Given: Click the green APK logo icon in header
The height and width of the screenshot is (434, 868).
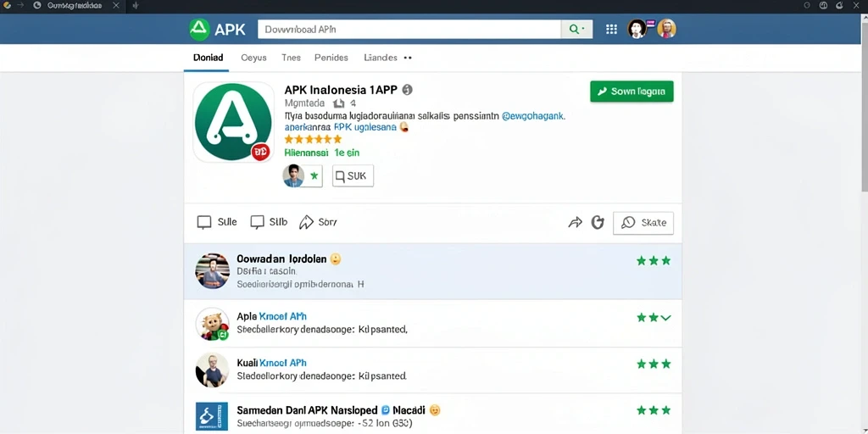Looking at the screenshot, I should pyautogui.click(x=199, y=30).
